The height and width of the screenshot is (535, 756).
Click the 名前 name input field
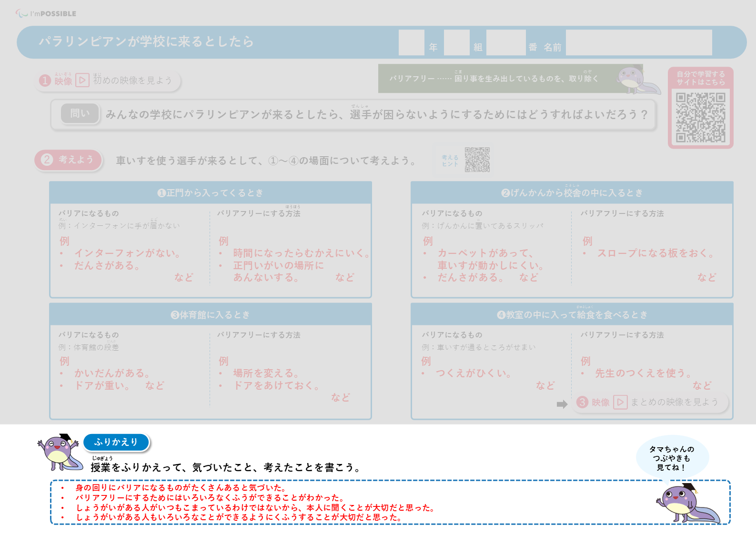click(x=638, y=43)
